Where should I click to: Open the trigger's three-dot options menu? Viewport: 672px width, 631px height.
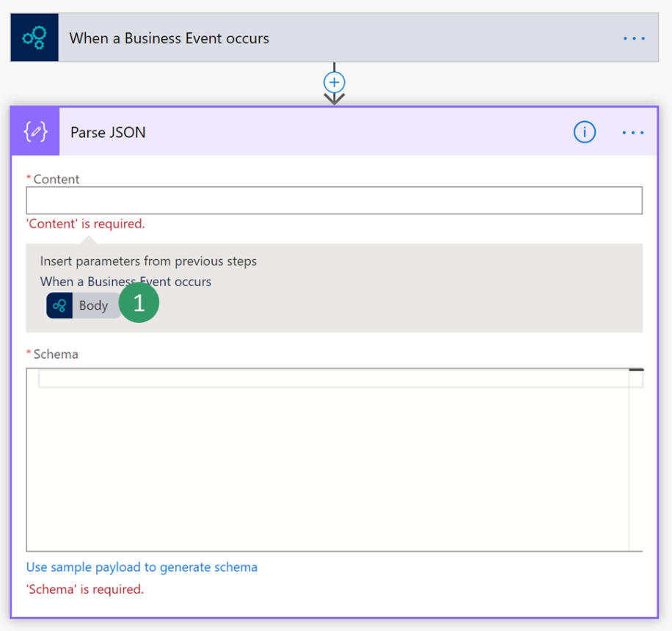pyautogui.click(x=634, y=39)
